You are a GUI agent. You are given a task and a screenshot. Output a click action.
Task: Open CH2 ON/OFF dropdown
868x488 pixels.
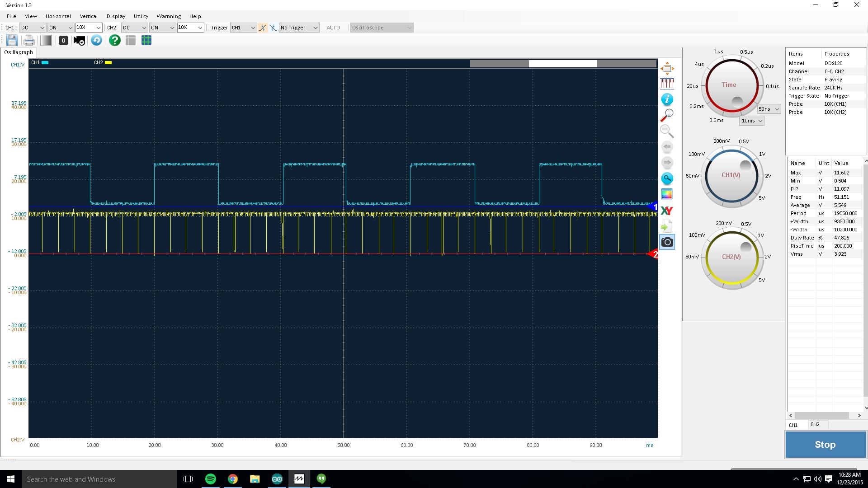point(162,28)
